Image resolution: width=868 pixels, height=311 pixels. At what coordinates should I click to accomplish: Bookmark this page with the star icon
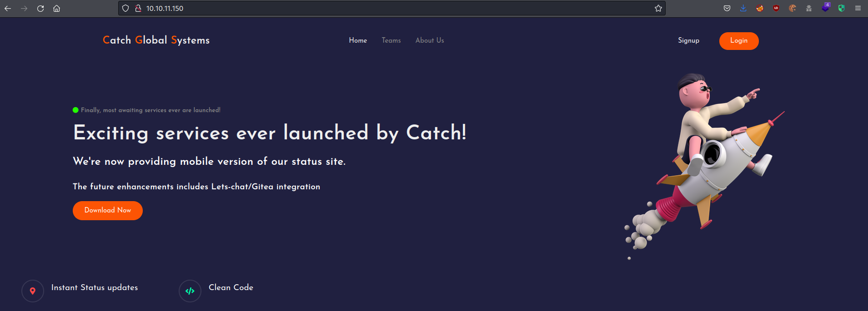tap(658, 8)
